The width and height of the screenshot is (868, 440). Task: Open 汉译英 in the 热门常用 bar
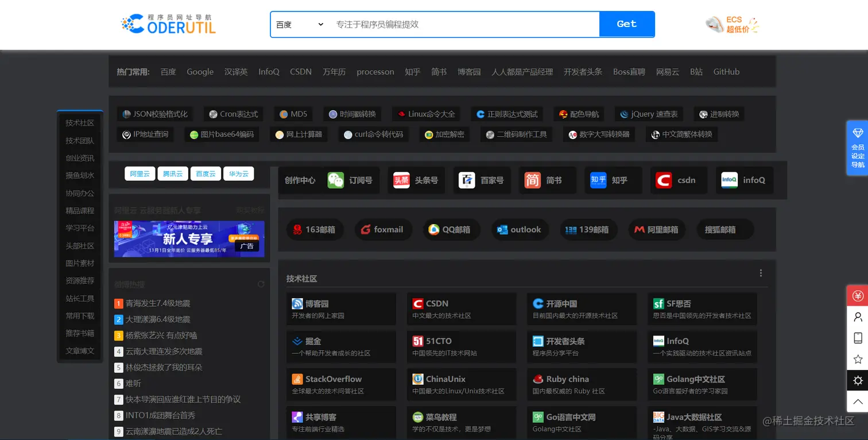pyautogui.click(x=236, y=72)
